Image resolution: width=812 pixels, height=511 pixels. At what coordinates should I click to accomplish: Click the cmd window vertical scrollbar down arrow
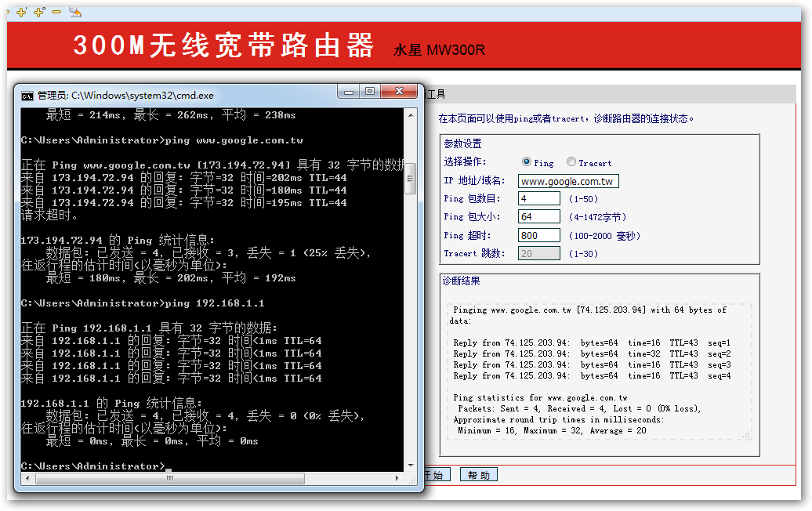tap(411, 465)
